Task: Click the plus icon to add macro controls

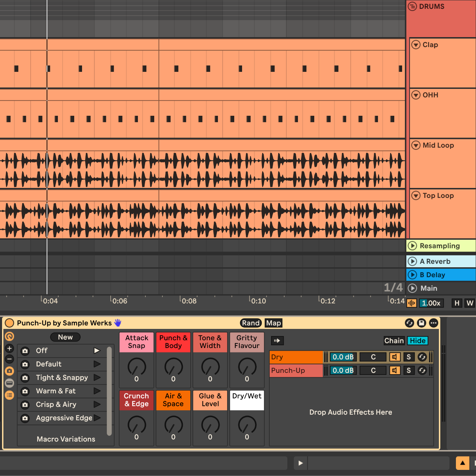Action: tap(10, 348)
